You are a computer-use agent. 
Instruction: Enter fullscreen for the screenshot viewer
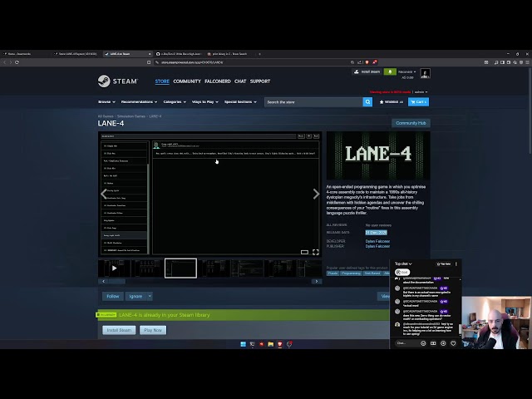316,252
